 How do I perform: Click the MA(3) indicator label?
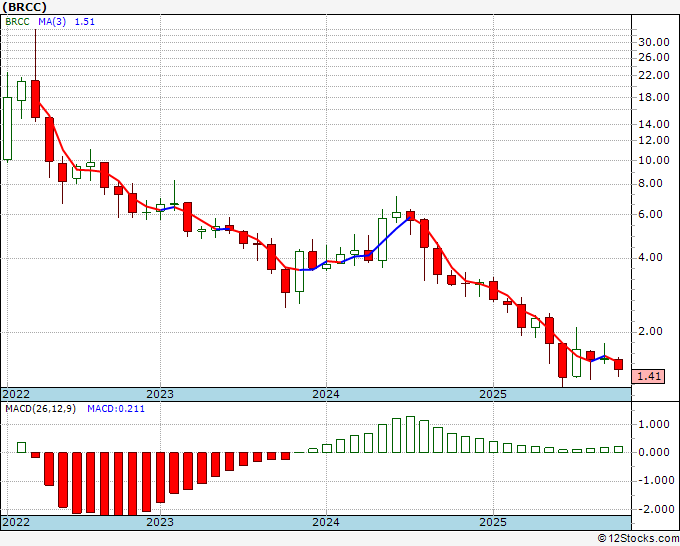[x=52, y=22]
